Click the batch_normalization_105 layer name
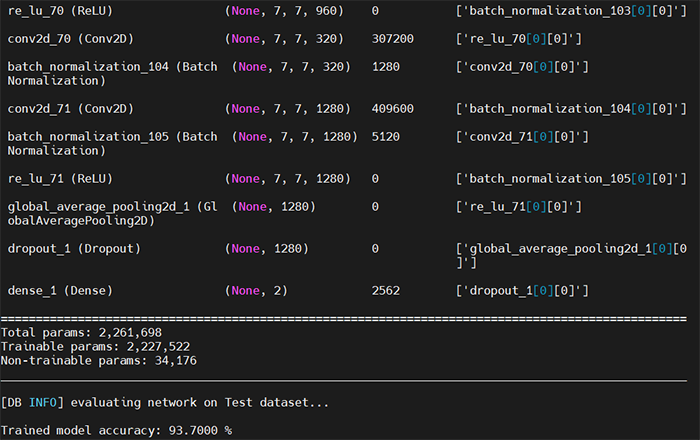 pos(111,136)
